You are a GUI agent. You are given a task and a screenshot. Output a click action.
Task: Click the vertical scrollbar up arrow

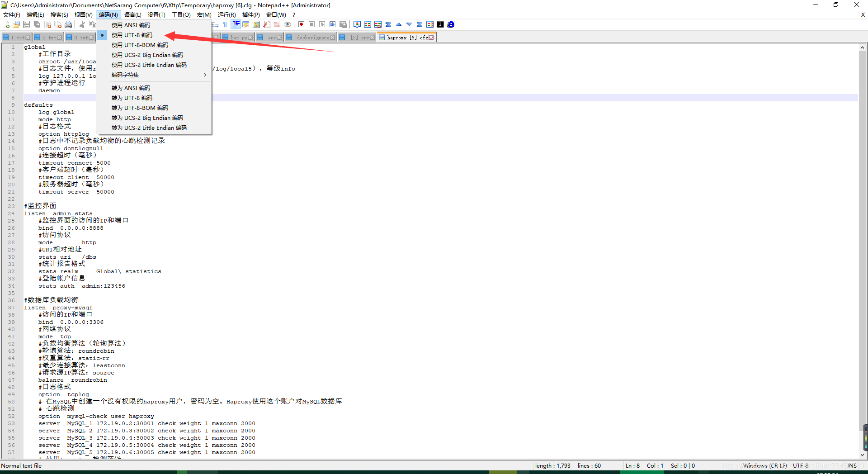(862, 47)
